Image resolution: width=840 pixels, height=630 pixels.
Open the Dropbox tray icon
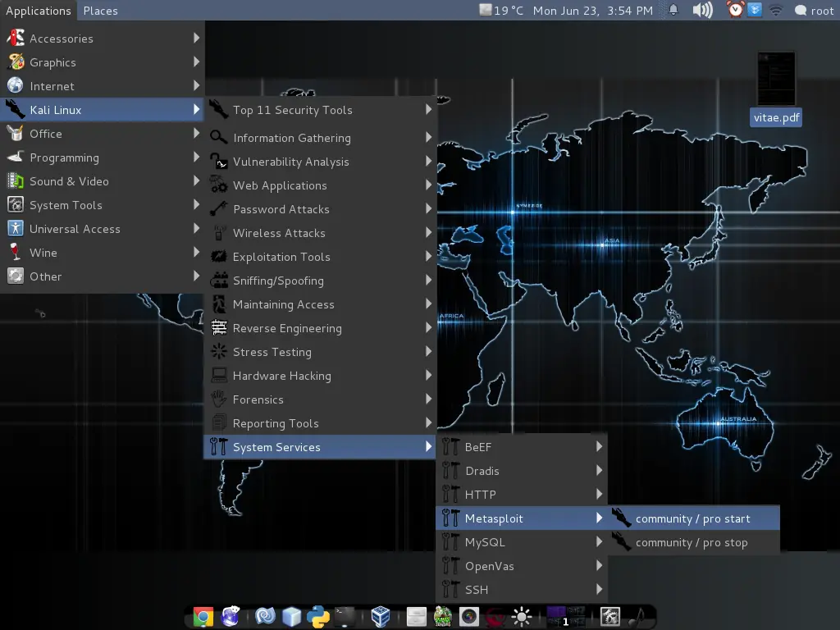coord(755,10)
